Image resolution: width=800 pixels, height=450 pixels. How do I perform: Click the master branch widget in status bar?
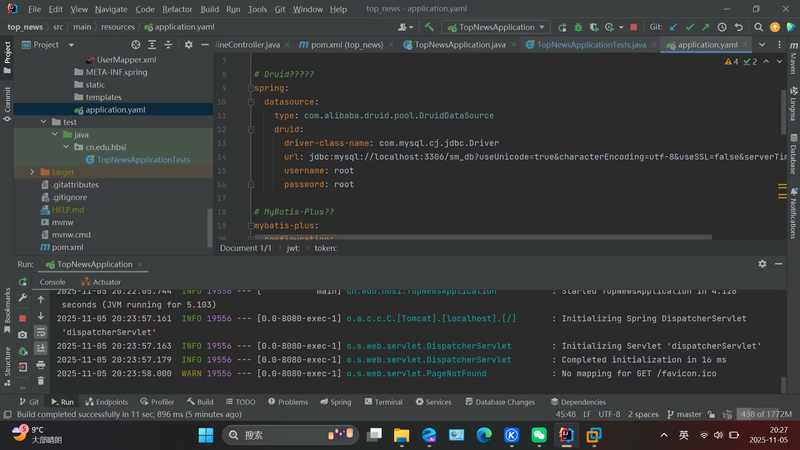687,414
